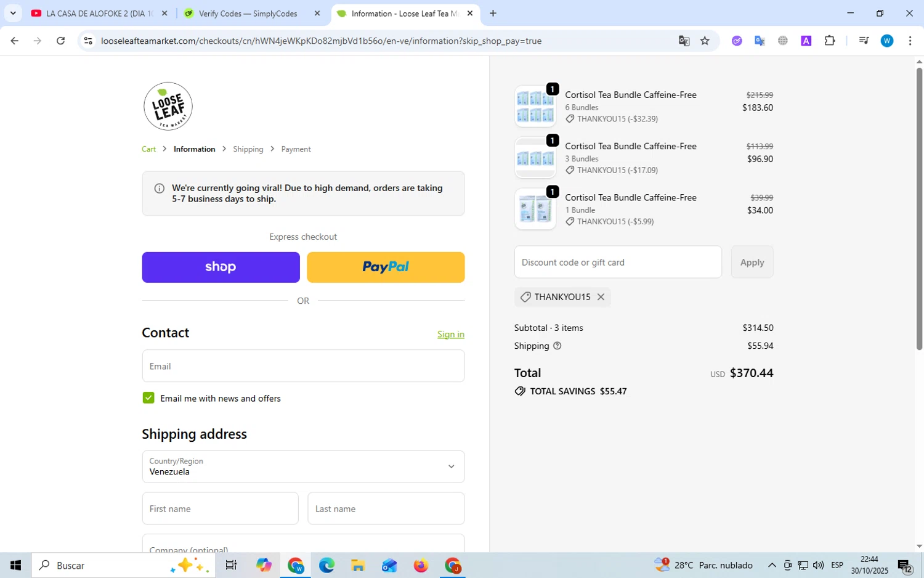
Task: Open Outlook from the taskbar
Action: [389, 565]
